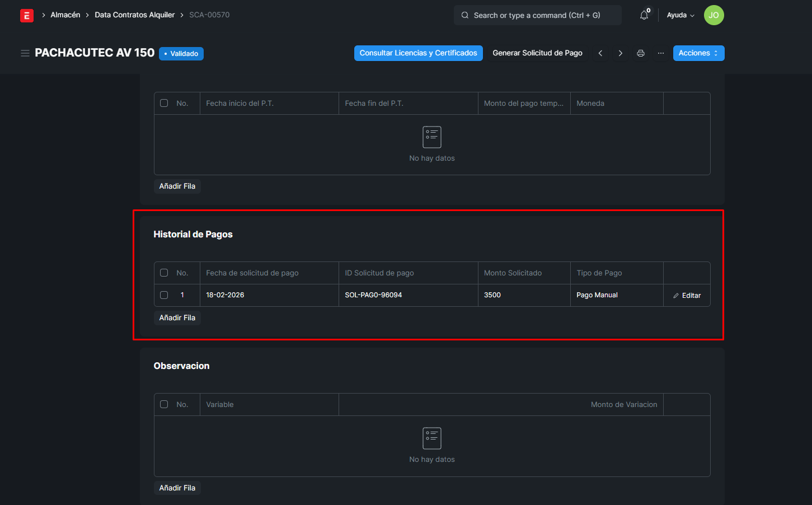The height and width of the screenshot is (505, 812).
Task: Click the red app logo icon
Action: tap(26, 16)
